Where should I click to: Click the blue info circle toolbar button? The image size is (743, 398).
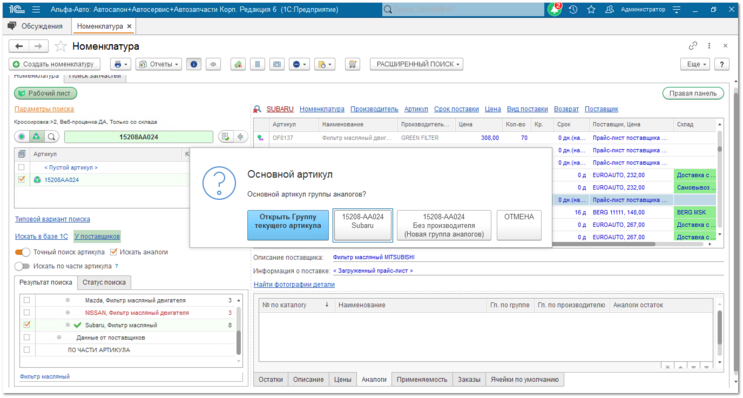tap(193, 64)
